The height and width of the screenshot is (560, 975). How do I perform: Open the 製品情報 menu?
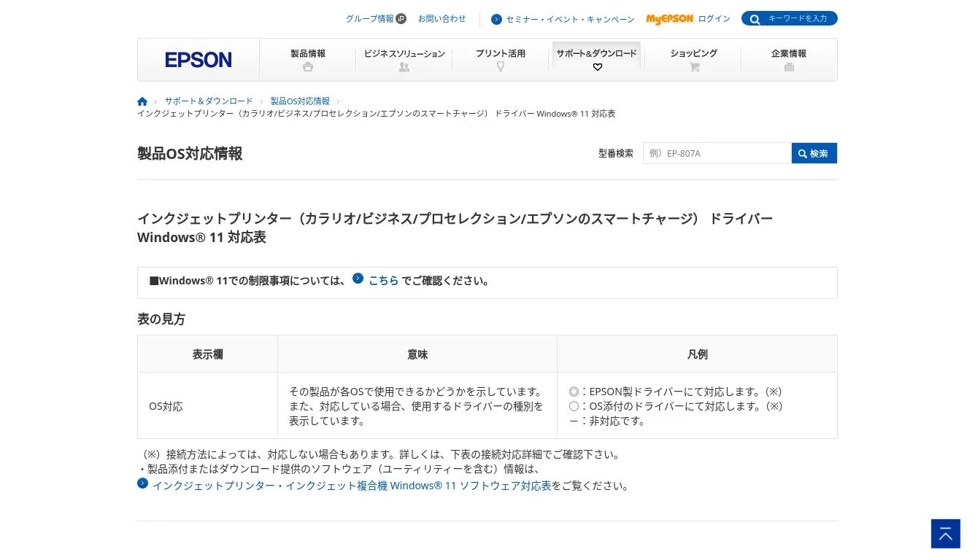tap(308, 60)
